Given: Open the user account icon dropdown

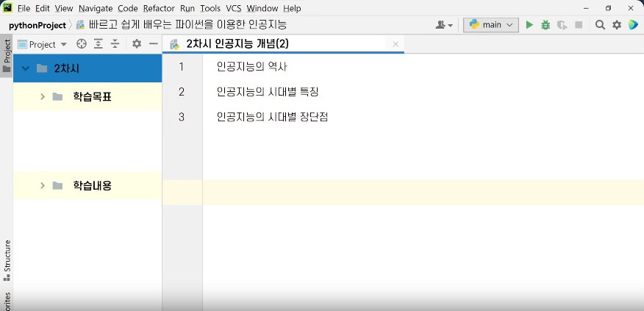Looking at the screenshot, I should (x=444, y=25).
